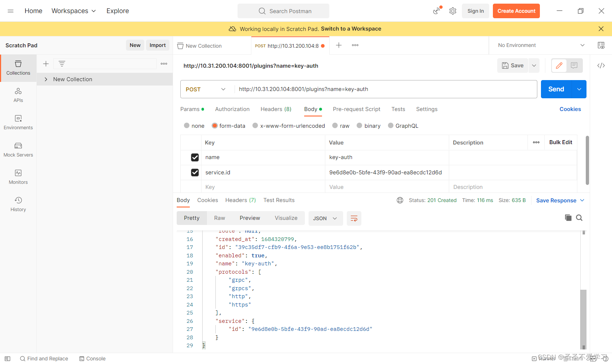This screenshot has width=612, height=364.
Task: Open the environment quick look icon
Action: tap(601, 45)
